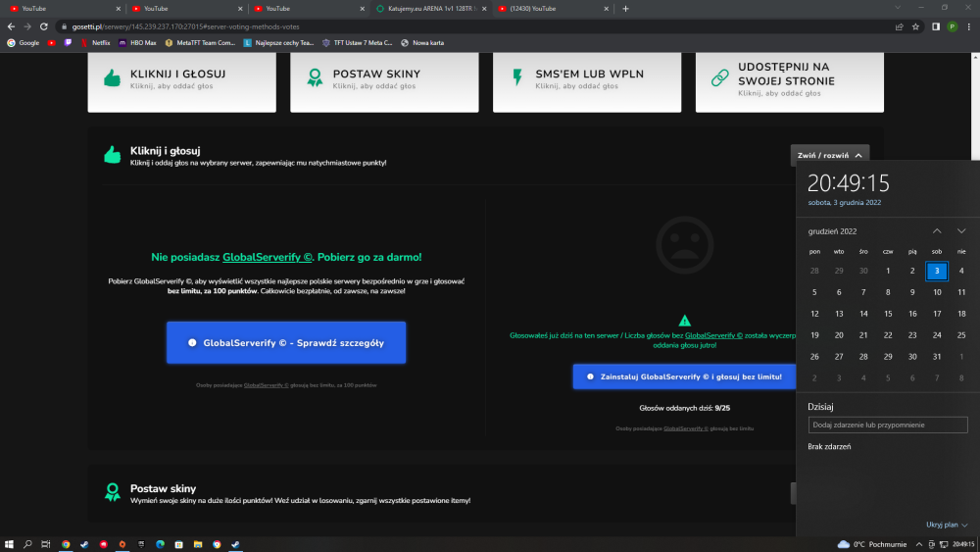Choose the SMS'EM LUB WPLN voting card
This screenshot has height=552, width=980.
point(587,82)
